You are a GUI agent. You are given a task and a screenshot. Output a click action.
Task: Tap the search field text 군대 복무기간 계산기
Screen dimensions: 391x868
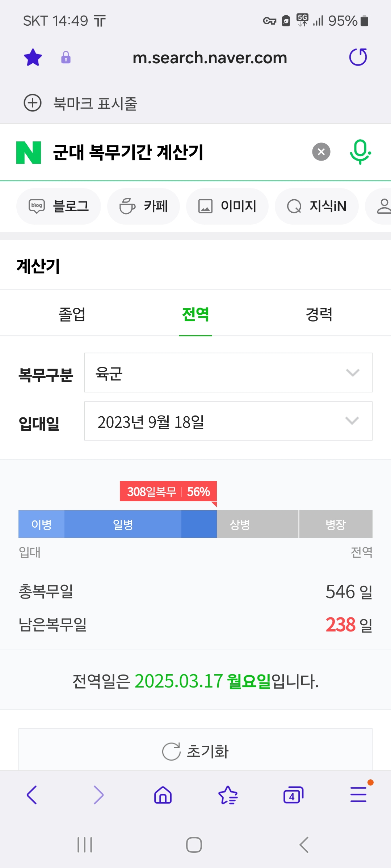point(128,152)
